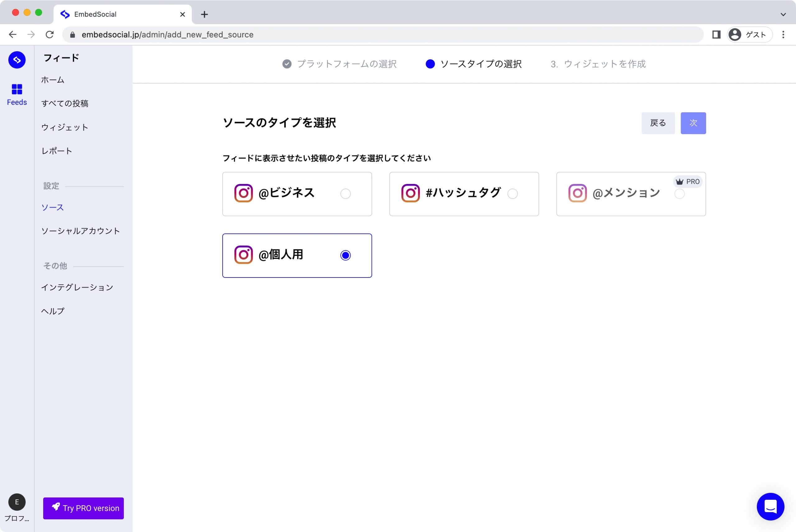Click the @メンション label text
This screenshot has width=796, height=532.
(x=626, y=193)
